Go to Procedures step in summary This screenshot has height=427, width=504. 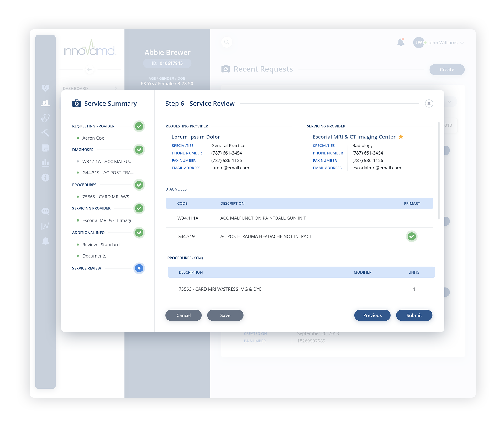coord(84,185)
